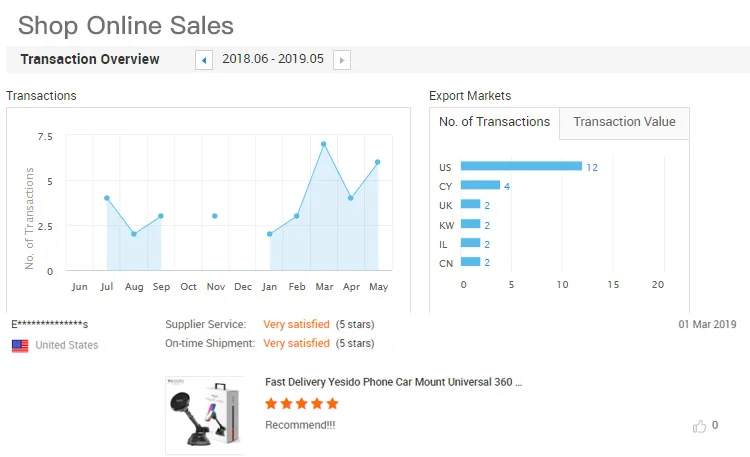Click the November data point on chart
Viewport: 750px width, 457px height.
215,216
